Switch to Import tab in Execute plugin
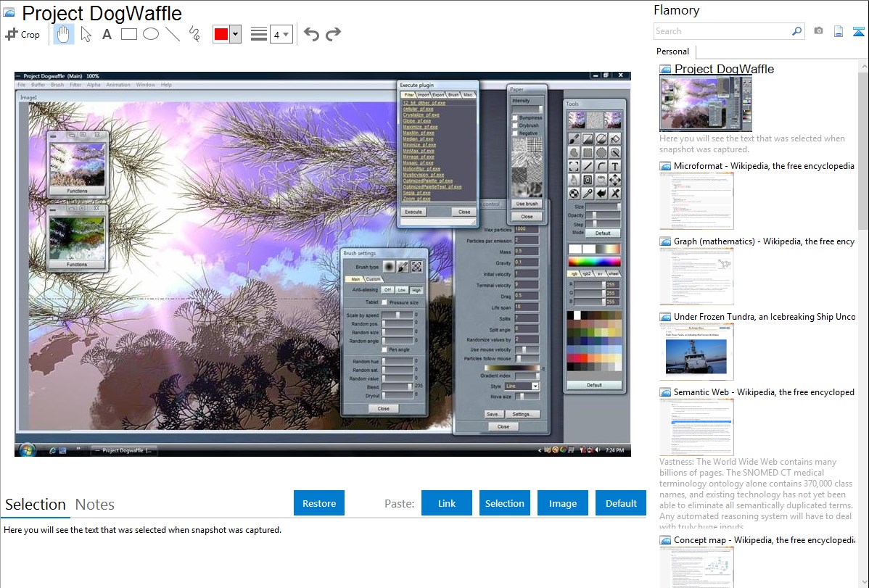Screen dimensions: 869x588 424,95
